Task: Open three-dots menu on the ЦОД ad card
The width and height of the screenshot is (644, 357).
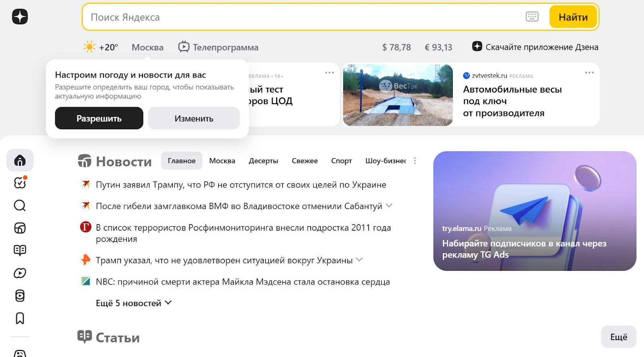Action: (x=329, y=72)
